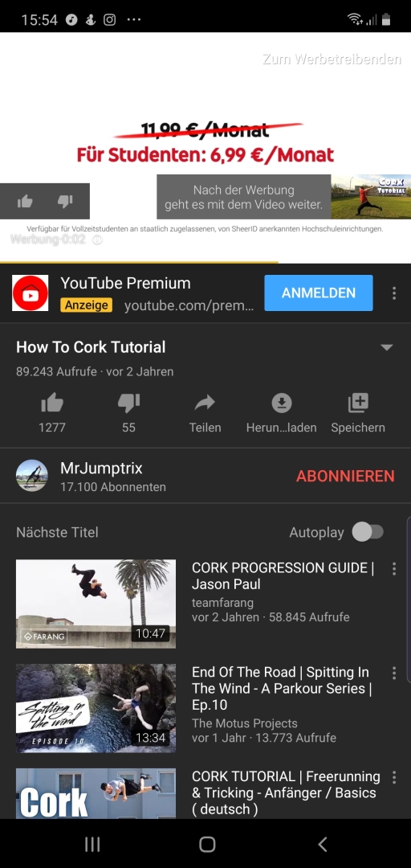Screen dimensions: 411x868
Task: Click the yellow ad progress bar
Action: 139,262
